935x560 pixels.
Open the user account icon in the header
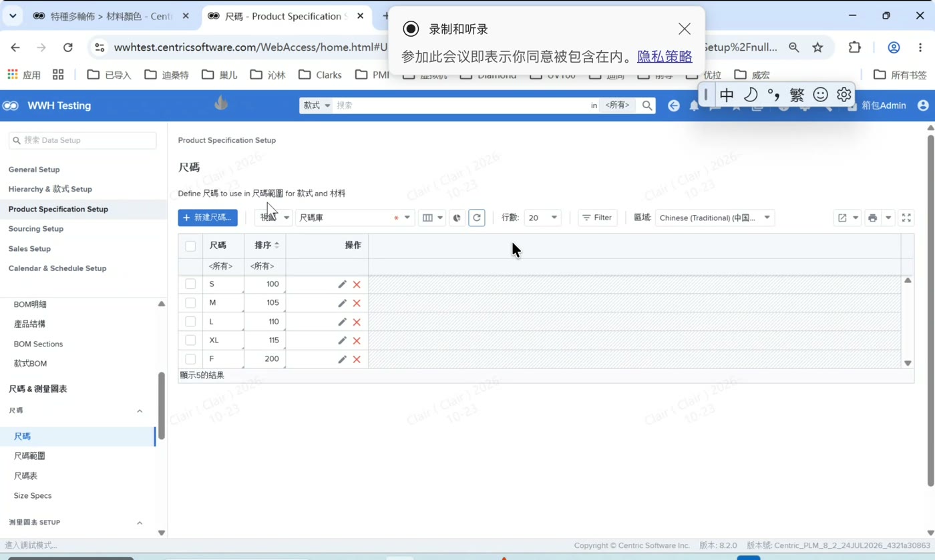tap(923, 105)
